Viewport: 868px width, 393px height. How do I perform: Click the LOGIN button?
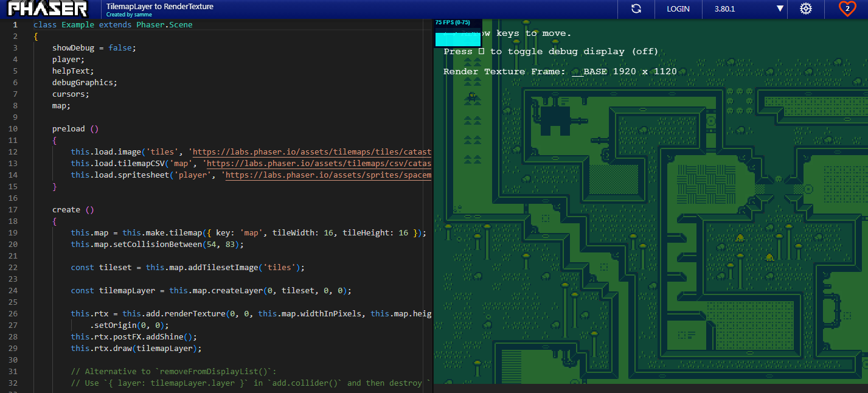[x=678, y=9]
